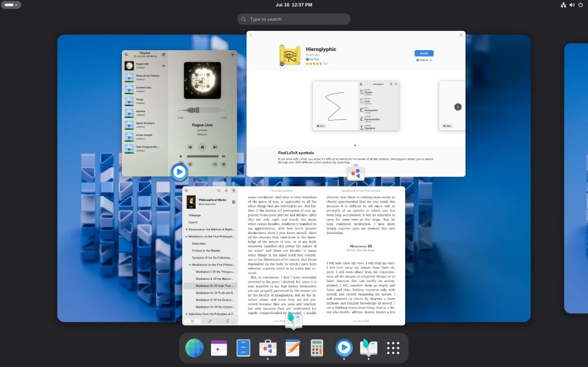588x367 pixels.
Task: Open the power system menu
Action: (x=581, y=5)
